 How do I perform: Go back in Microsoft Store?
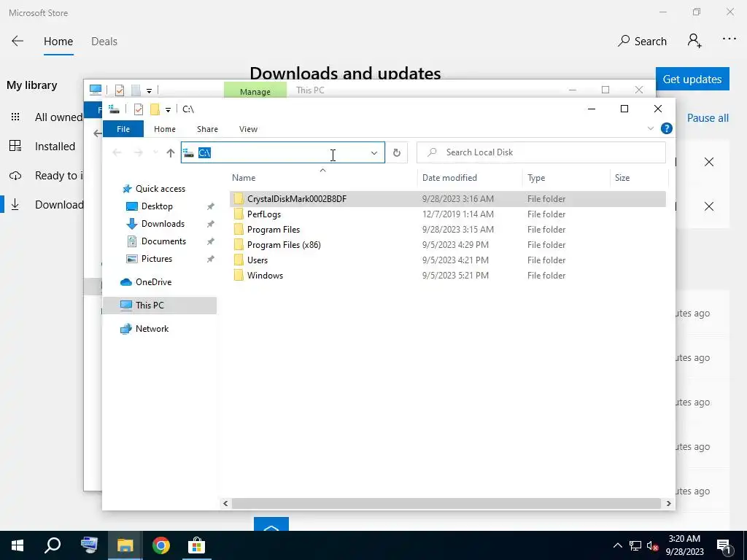tap(18, 41)
